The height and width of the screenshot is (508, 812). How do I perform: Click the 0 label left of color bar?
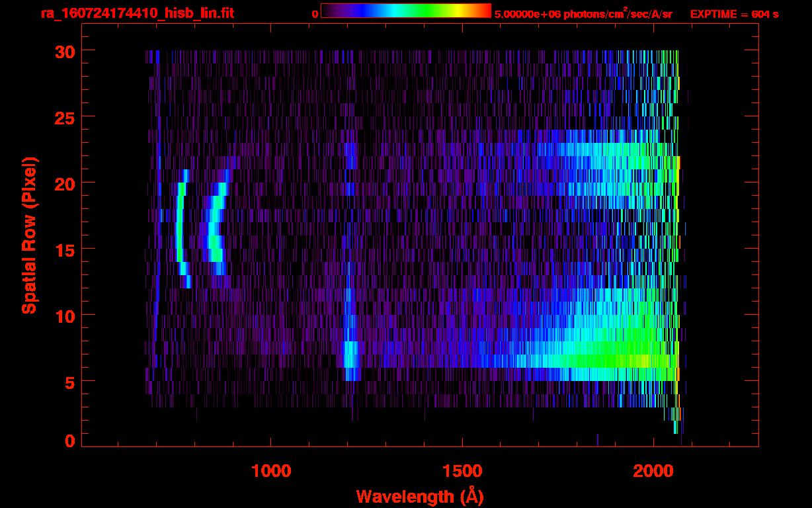[x=315, y=14]
